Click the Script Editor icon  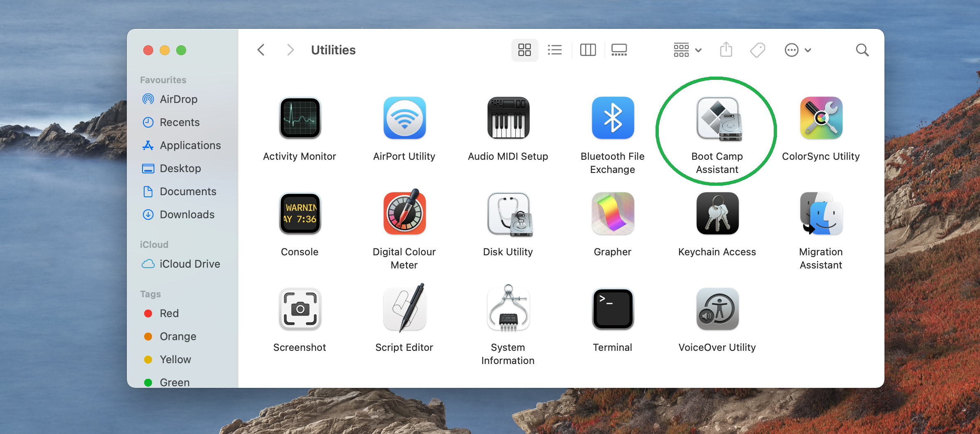tap(404, 308)
